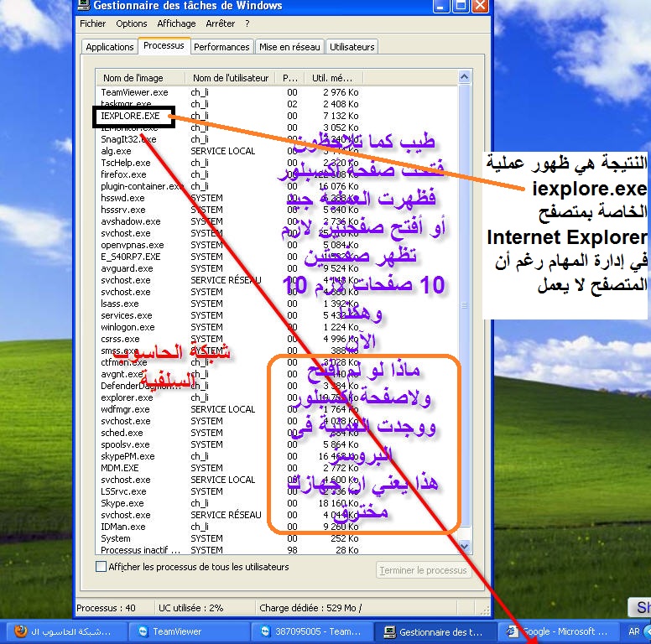651x644 pixels.
Task: Switch to the 387095005 TeamViewer session window
Action: pos(308,631)
